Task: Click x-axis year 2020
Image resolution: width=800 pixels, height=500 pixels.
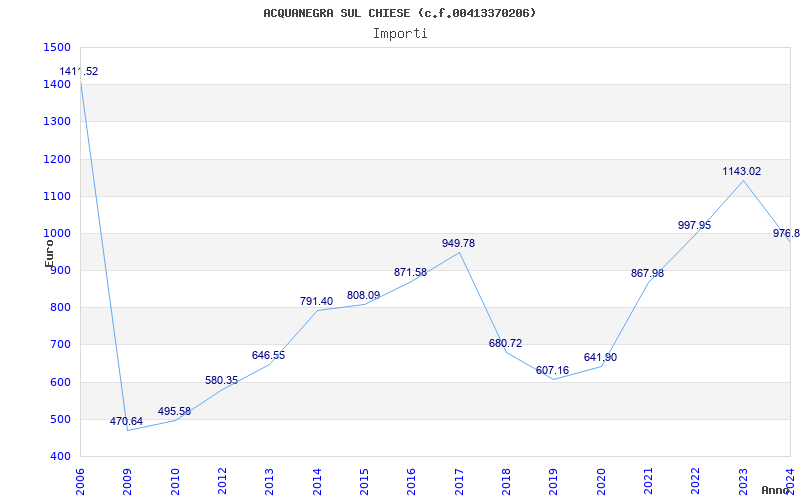Action: point(601,482)
